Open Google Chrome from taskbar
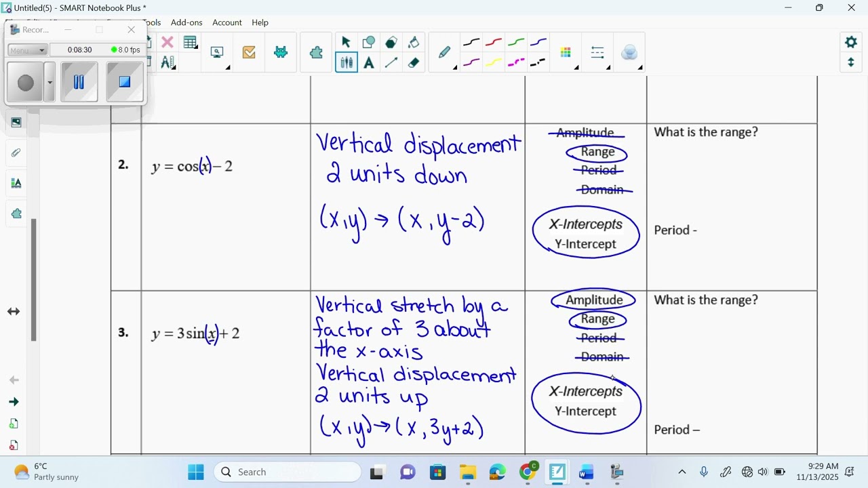 (x=528, y=472)
